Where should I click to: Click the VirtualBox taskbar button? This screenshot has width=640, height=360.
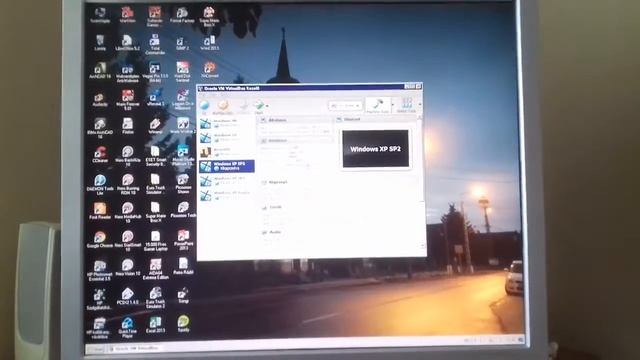click(x=135, y=349)
